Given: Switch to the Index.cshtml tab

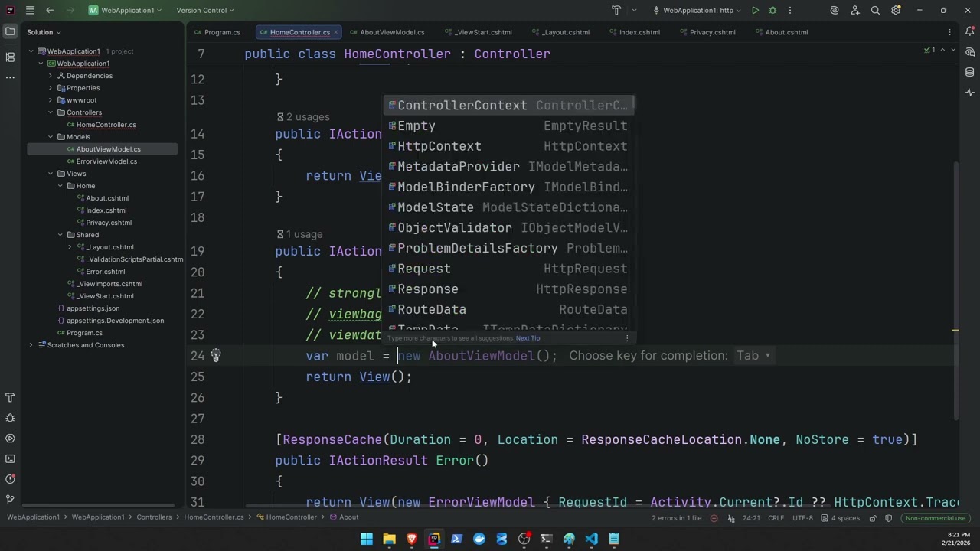Looking at the screenshot, I should 633,32.
